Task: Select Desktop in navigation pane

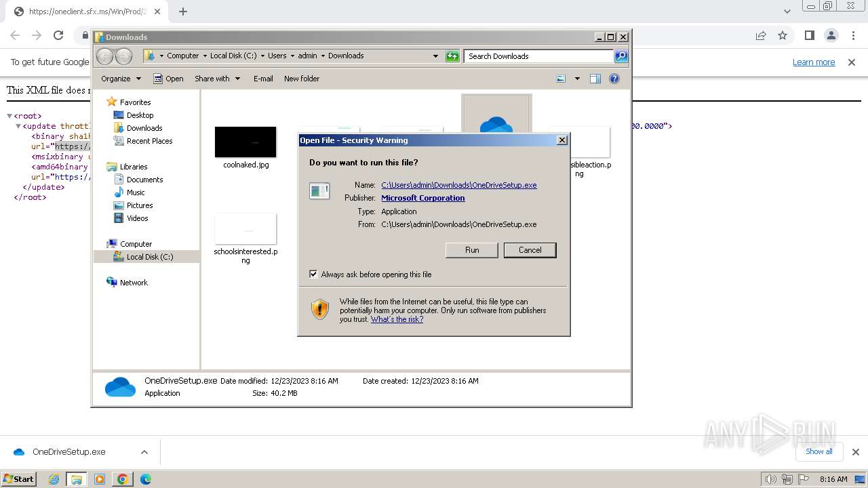Action: [x=140, y=115]
